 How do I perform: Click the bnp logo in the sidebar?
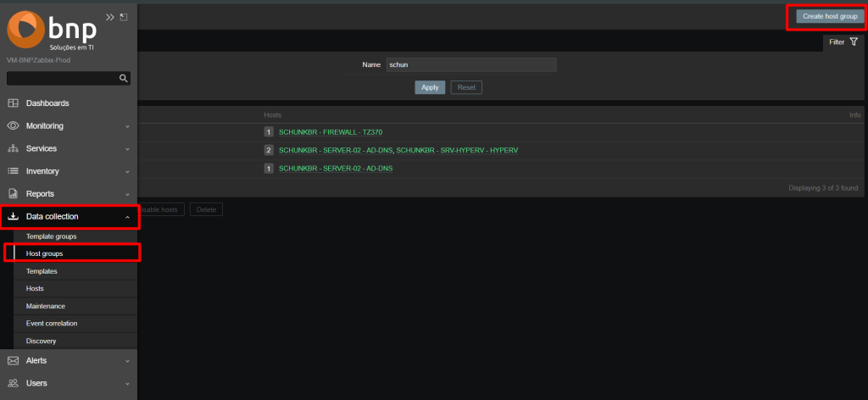(53, 31)
